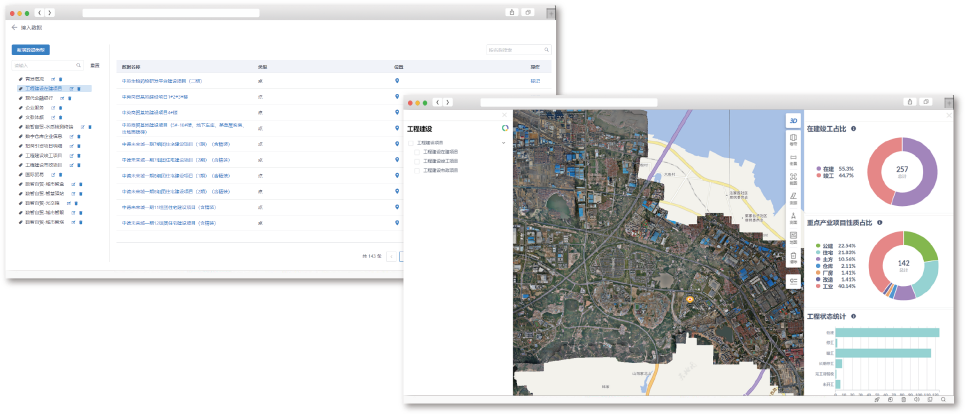Tick the last child layer checkbox under 工程建设项目
This screenshot has width=965, height=414.
[x=419, y=170]
